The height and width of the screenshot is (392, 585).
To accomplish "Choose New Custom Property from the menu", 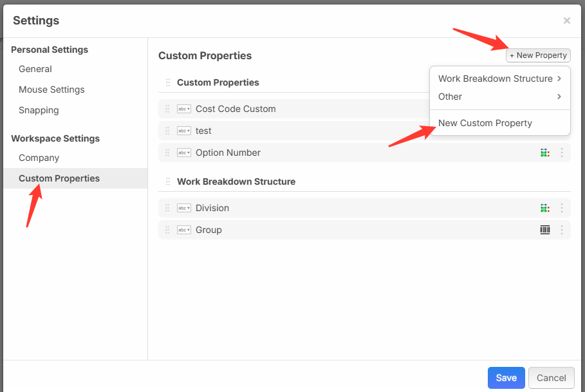I will [485, 123].
